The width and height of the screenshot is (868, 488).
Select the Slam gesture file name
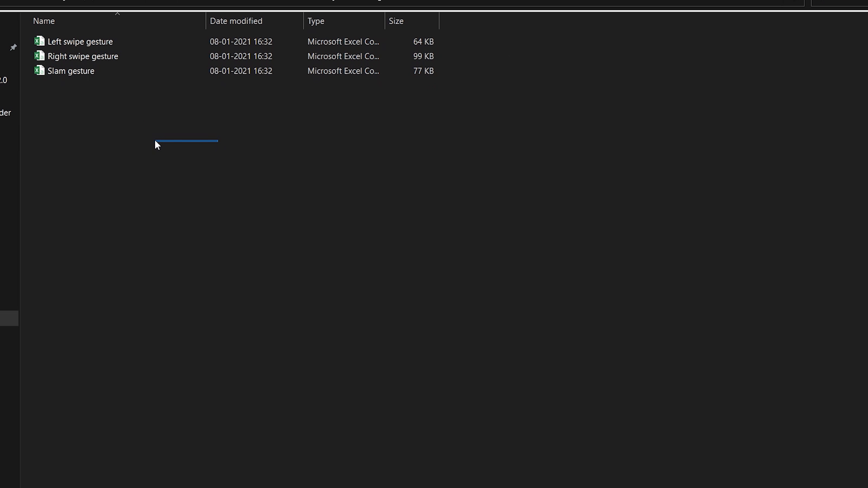coord(71,71)
